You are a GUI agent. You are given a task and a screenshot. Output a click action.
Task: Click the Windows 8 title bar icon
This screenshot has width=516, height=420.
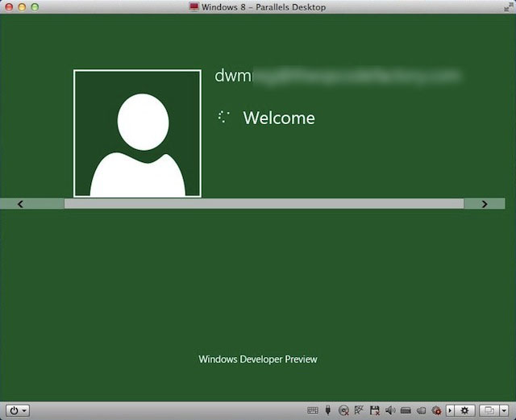(x=193, y=6)
